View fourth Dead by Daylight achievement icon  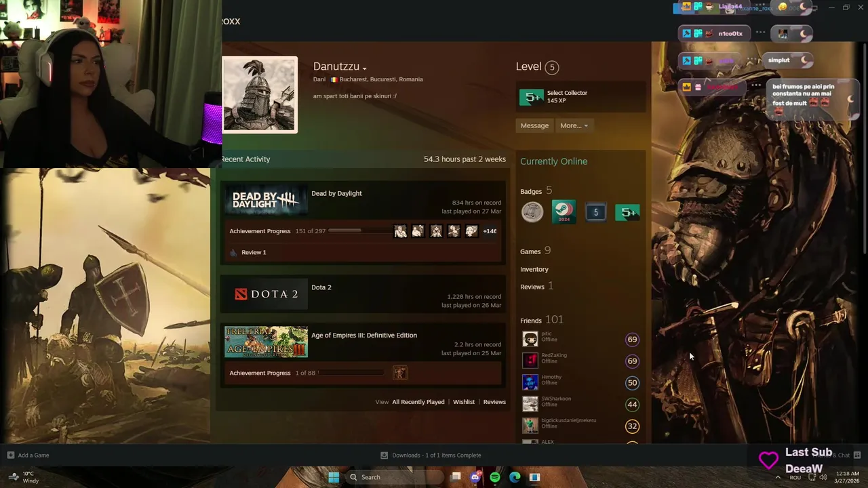pos(454,231)
